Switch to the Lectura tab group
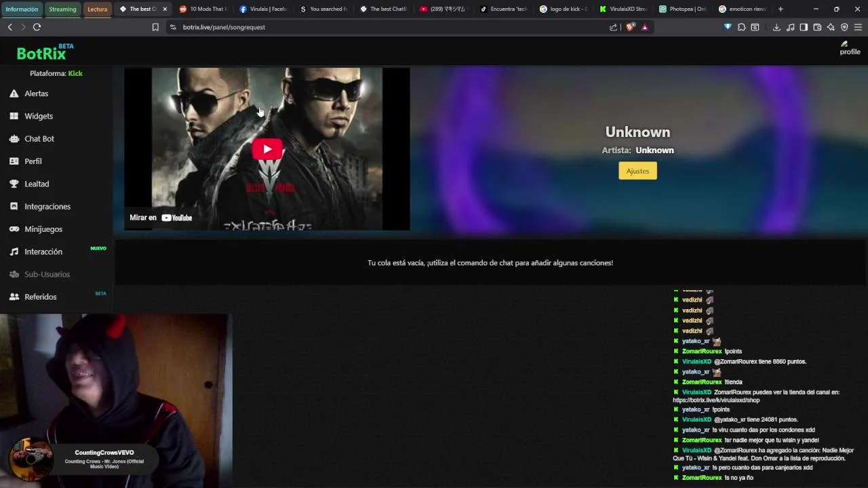This screenshot has width=868, height=488. [97, 9]
